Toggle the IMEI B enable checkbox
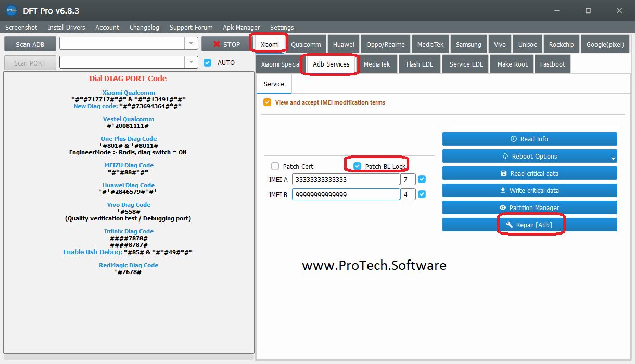This screenshot has height=364, width=635. tap(422, 194)
